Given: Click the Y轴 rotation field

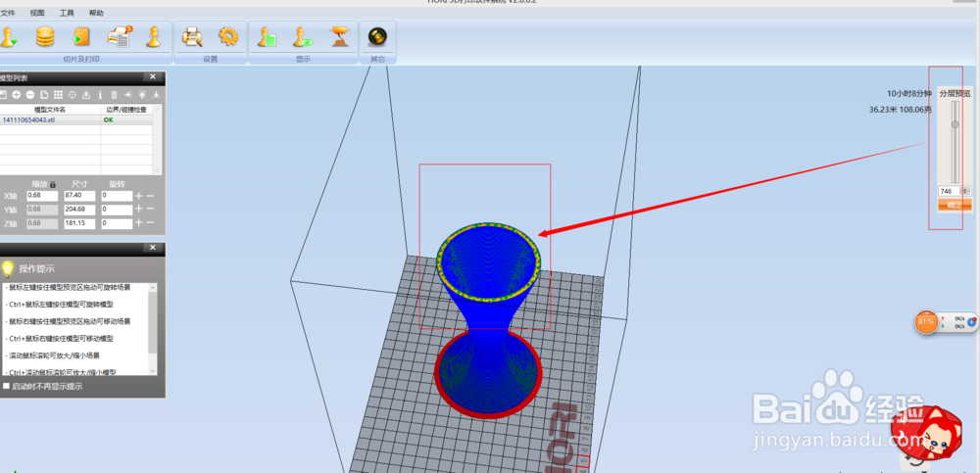Looking at the screenshot, I should [x=117, y=210].
